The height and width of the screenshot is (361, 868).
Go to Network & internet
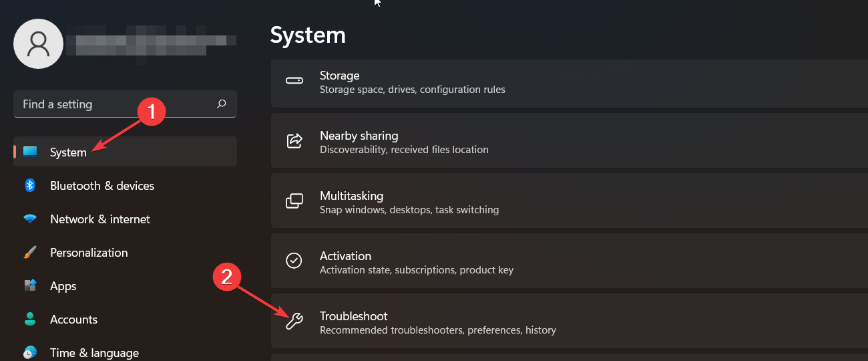point(100,219)
